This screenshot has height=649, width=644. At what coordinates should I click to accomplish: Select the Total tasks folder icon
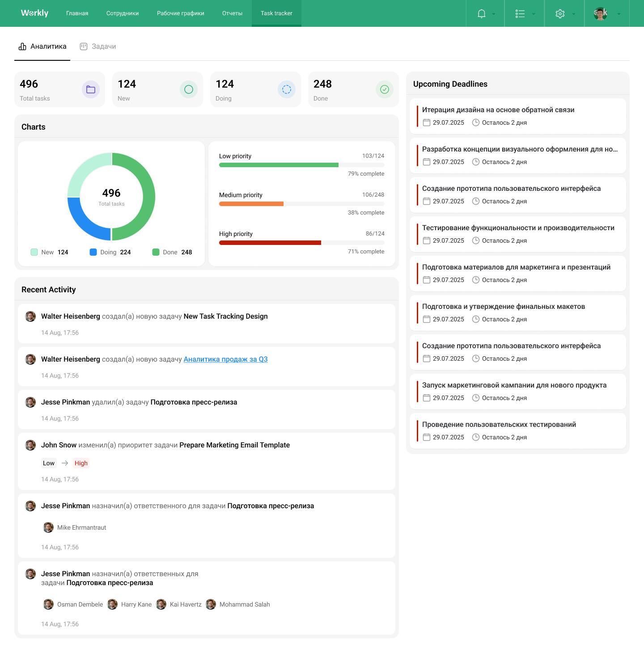[90, 89]
